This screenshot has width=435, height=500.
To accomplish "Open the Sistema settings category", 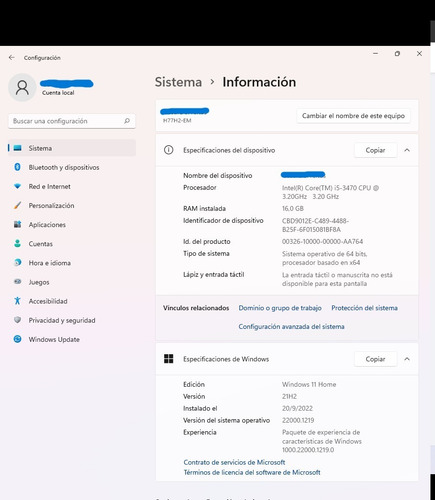I will click(x=72, y=148).
